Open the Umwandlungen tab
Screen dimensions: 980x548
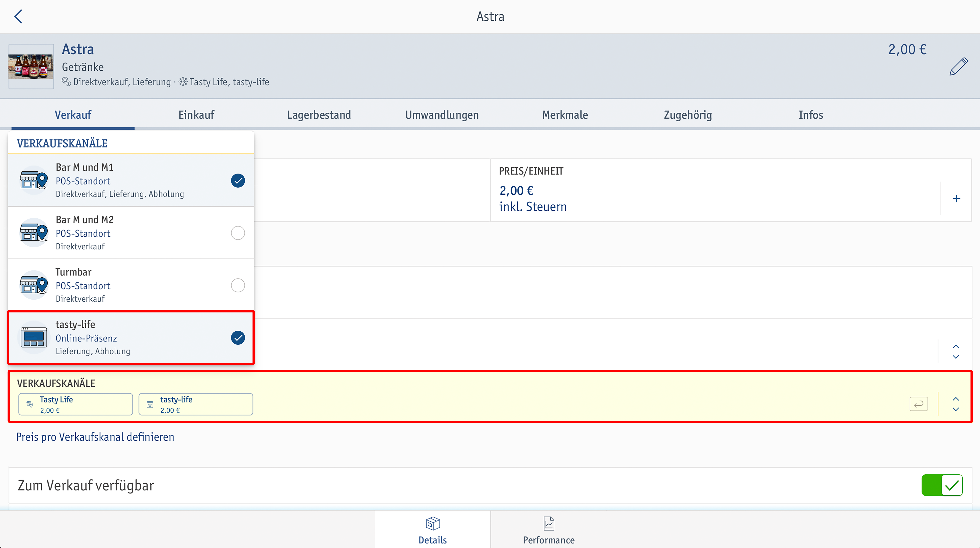point(442,115)
